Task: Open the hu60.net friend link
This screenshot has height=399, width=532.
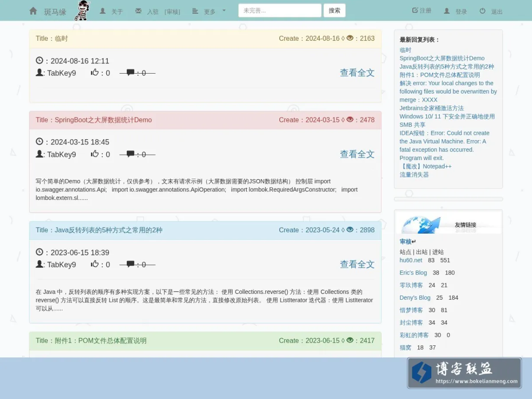Action: click(411, 260)
